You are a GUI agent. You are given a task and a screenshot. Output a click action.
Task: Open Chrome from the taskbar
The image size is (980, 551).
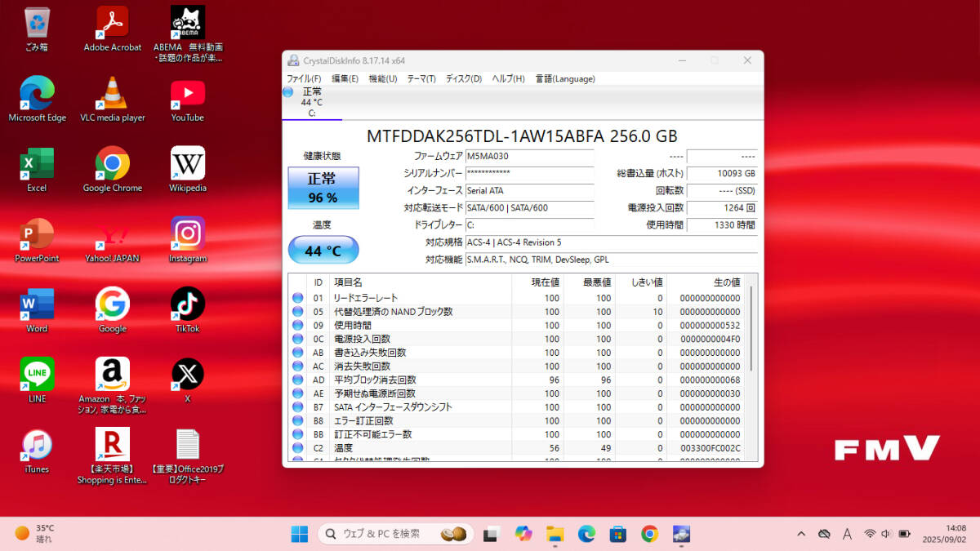click(x=649, y=534)
